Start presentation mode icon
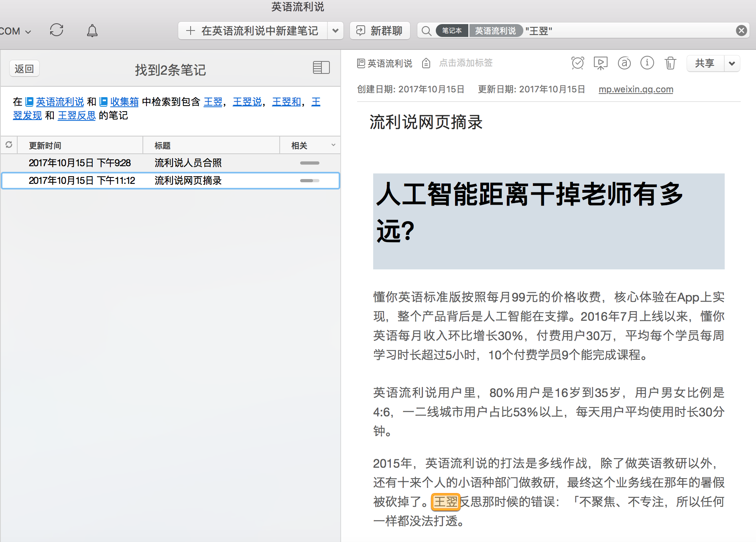 601,63
